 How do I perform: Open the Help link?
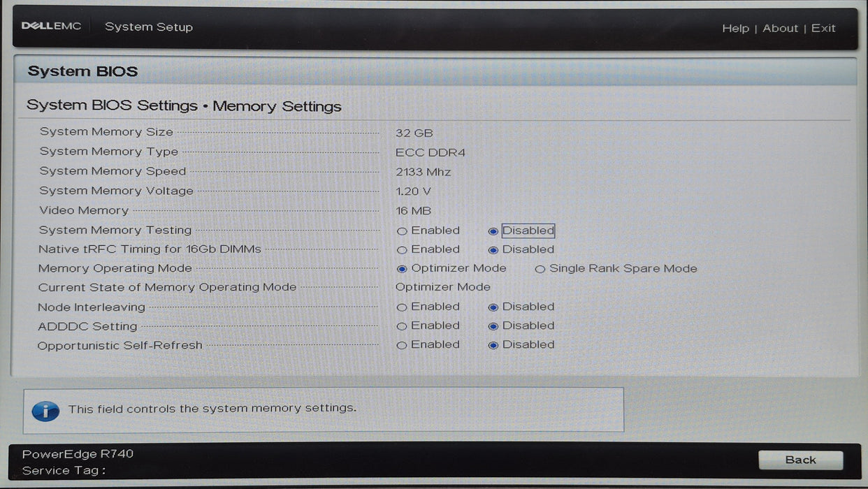[736, 28]
